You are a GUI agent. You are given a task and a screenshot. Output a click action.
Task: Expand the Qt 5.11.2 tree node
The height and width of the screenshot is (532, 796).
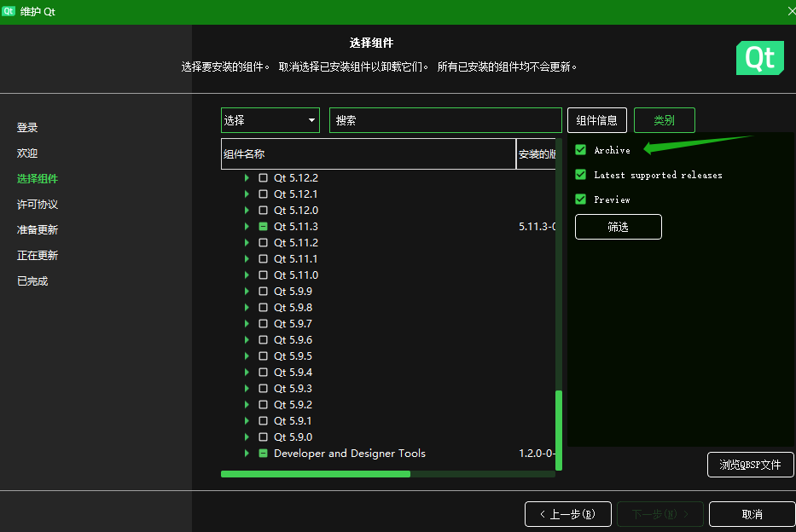[247, 243]
